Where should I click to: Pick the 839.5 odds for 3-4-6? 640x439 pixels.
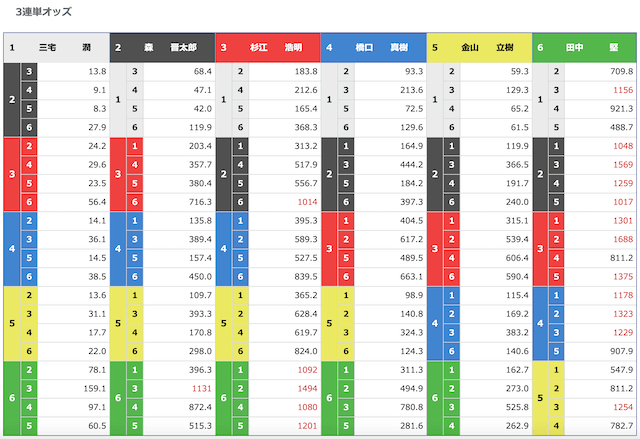(x=306, y=277)
